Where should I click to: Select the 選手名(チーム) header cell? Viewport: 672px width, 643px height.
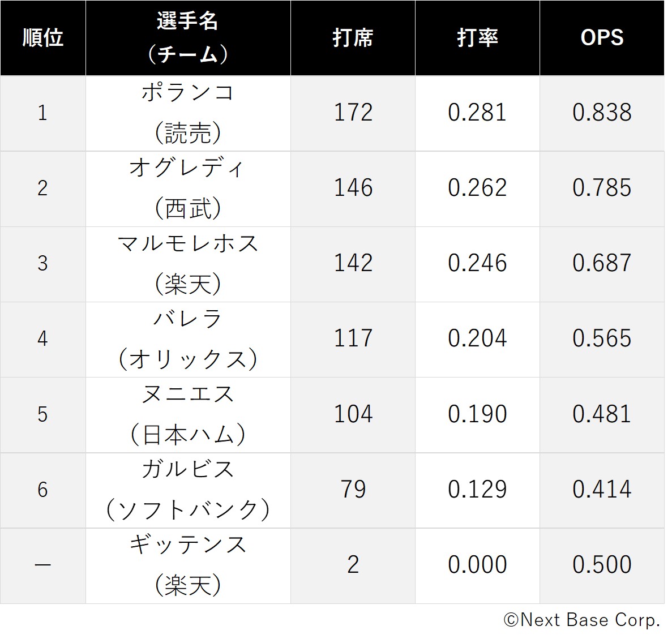point(188,38)
